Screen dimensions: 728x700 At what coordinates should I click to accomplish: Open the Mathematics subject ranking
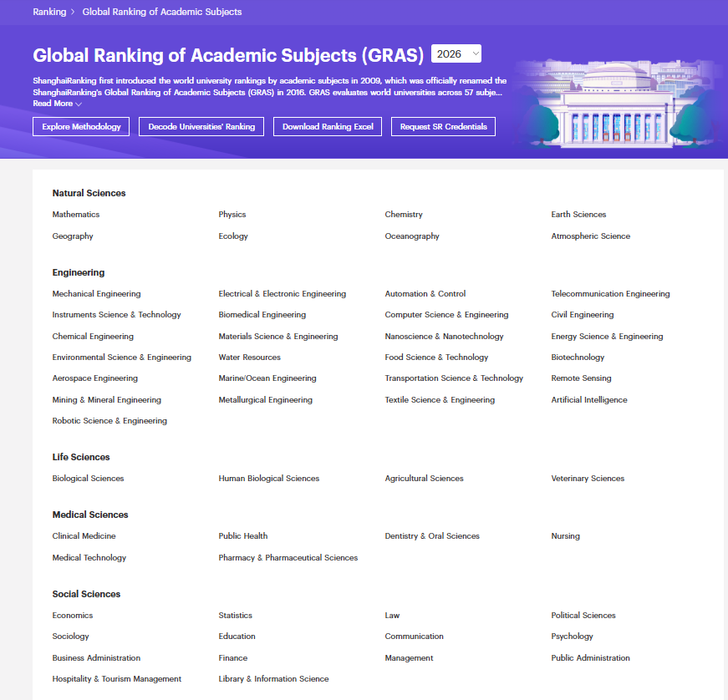pyautogui.click(x=76, y=215)
